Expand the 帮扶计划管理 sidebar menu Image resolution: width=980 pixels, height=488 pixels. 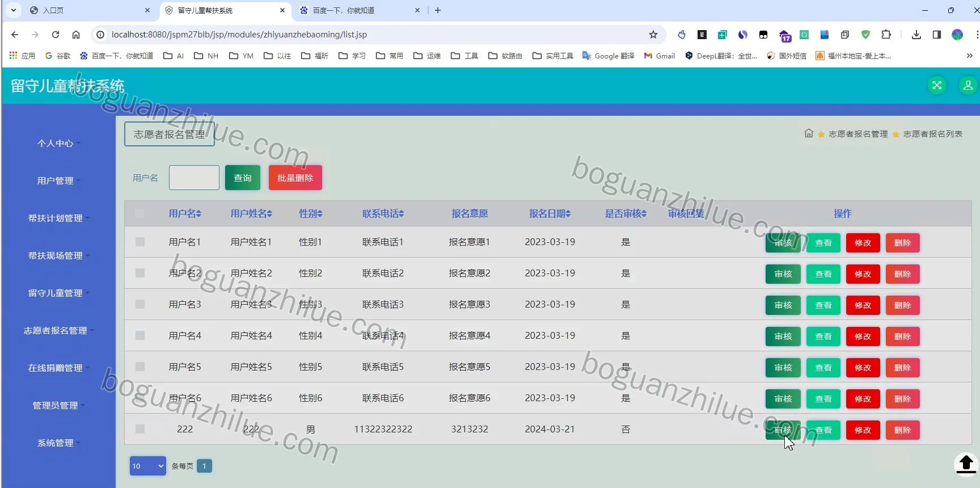tap(58, 218)
